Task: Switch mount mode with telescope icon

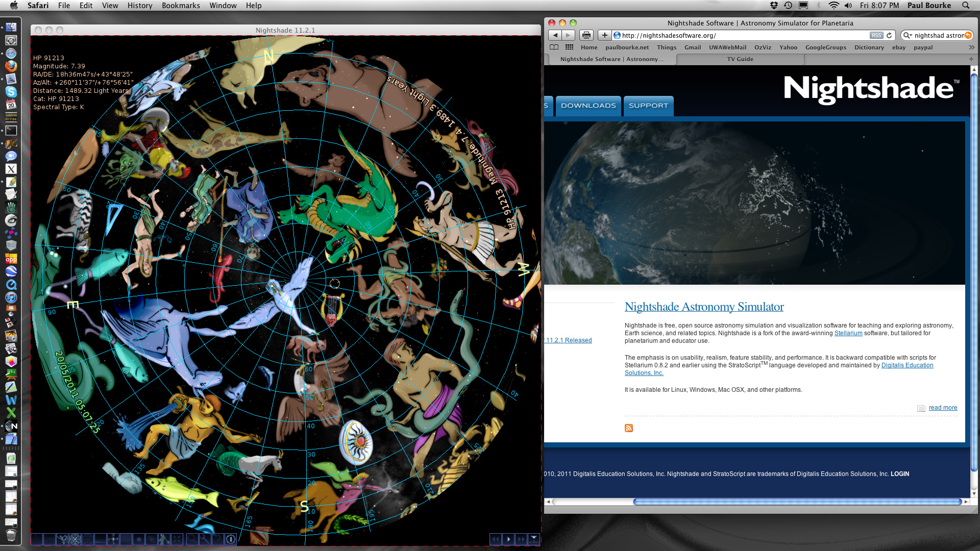Action: point(164,539)
